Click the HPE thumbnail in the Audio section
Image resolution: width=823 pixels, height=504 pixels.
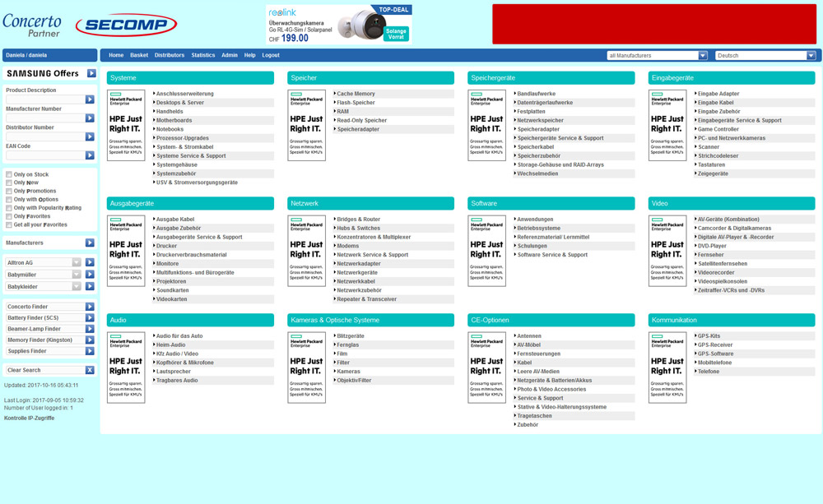tap(126, 368)
